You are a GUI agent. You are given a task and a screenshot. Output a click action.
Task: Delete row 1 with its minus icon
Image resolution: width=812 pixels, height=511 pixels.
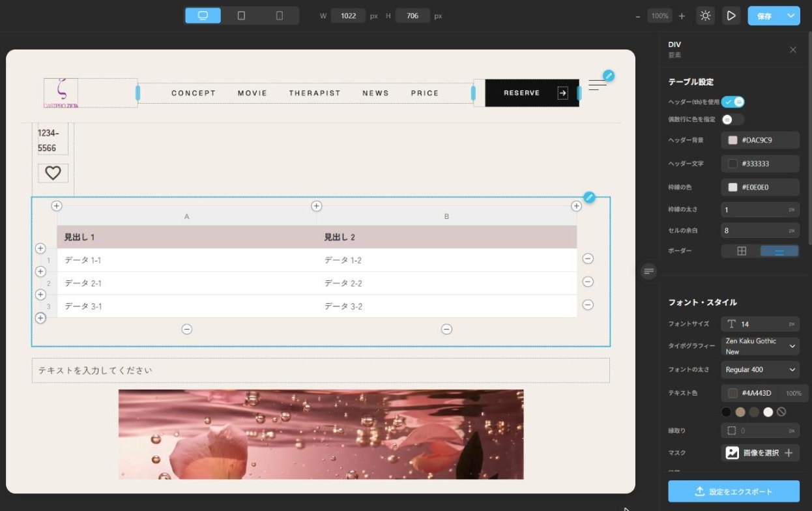(588, 259)
